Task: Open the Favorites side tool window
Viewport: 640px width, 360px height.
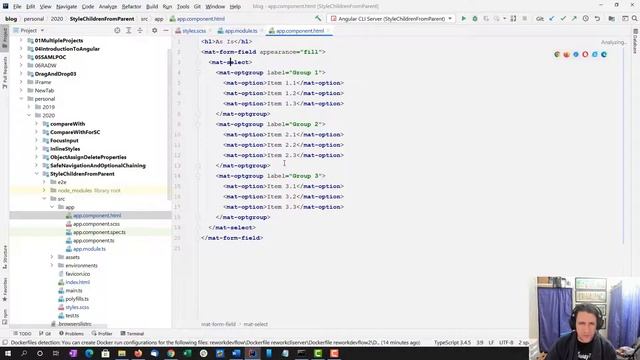Action: [x=5, y=290]
